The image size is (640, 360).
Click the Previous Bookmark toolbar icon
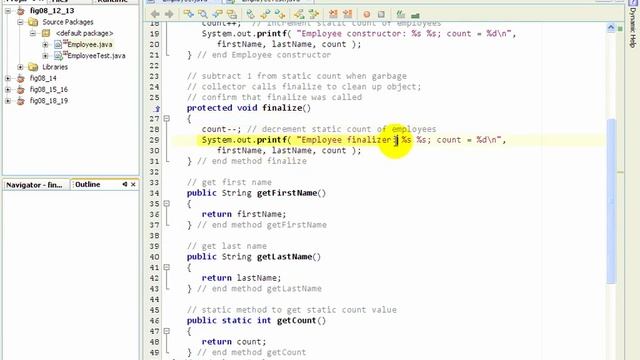coord(251,14)
